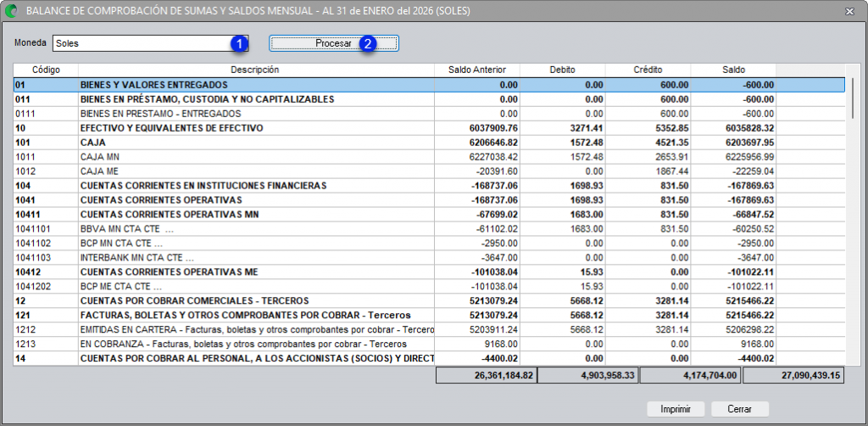Select row CUENTAS CORRIENTES OPERATIVAS MN
Viewport: 868px width, 426px height.
point(429,215)
